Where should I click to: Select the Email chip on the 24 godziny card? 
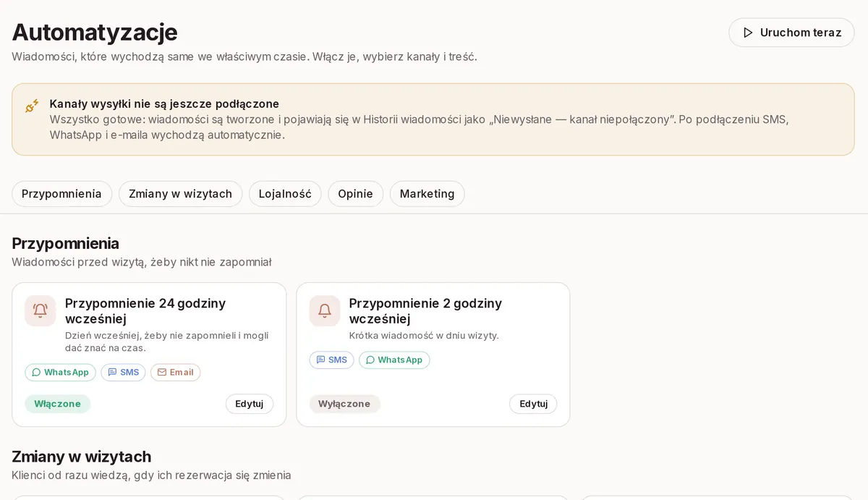176,372
